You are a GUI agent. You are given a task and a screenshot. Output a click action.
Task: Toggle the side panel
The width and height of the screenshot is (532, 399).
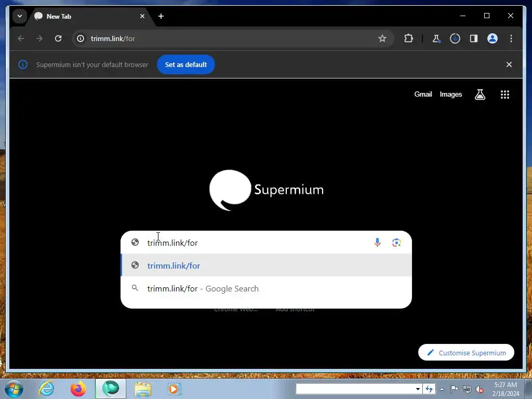(x=474, y=38)
